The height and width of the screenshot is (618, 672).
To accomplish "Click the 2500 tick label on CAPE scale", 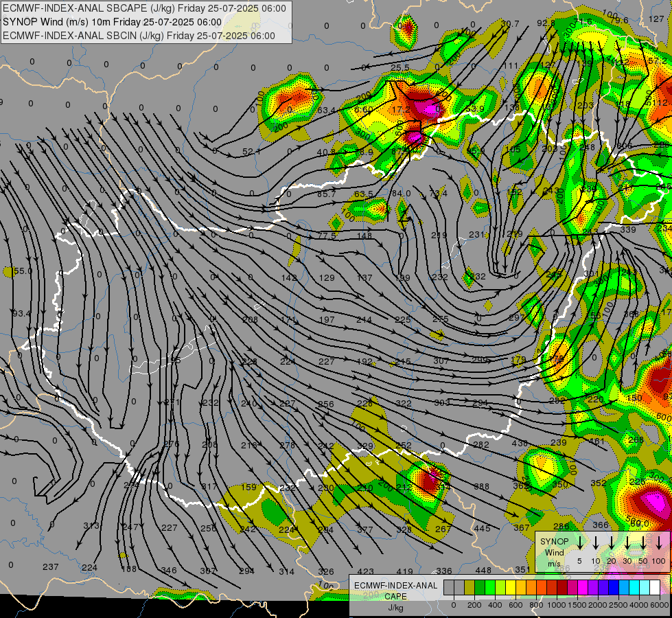I will 618,605.
